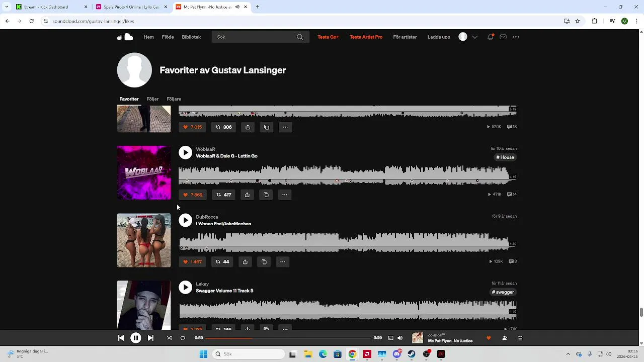Image resolution: width=644 pixels, height=362 pixels.
Task: Select the Favoriter tab
Action: click(129, 99)
